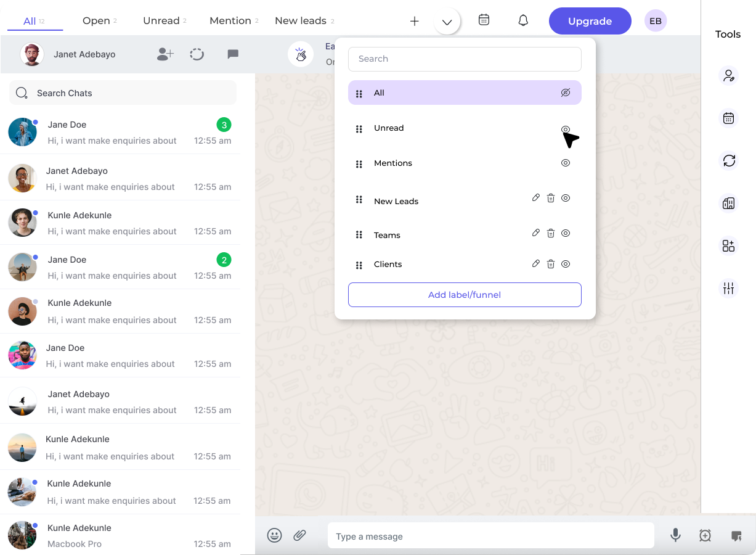Viewport: 756px width, 555px height.
Task: Hide the New Leads label with eye icon
Action: pyautogui.click(x=566, y=198)
